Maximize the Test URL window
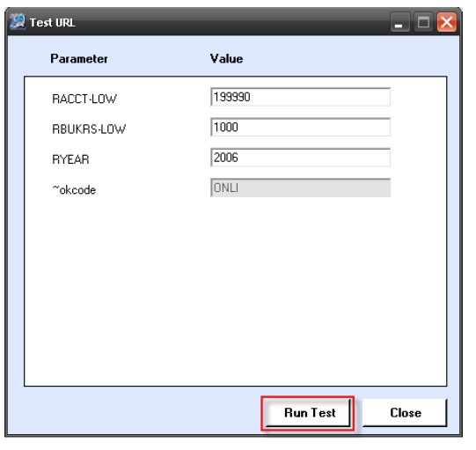476x450 pixels. tap(423, 22)
